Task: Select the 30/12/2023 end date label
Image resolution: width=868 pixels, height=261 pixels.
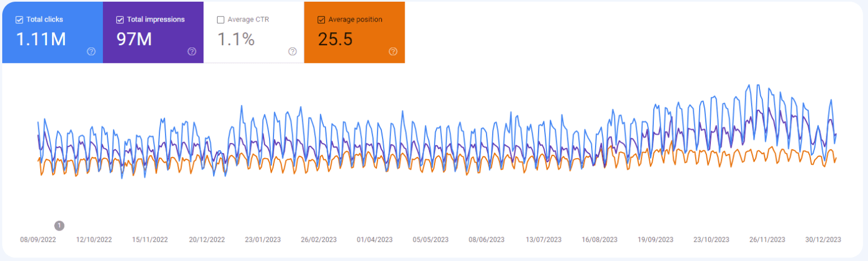Action: click(x=823, y=240)
